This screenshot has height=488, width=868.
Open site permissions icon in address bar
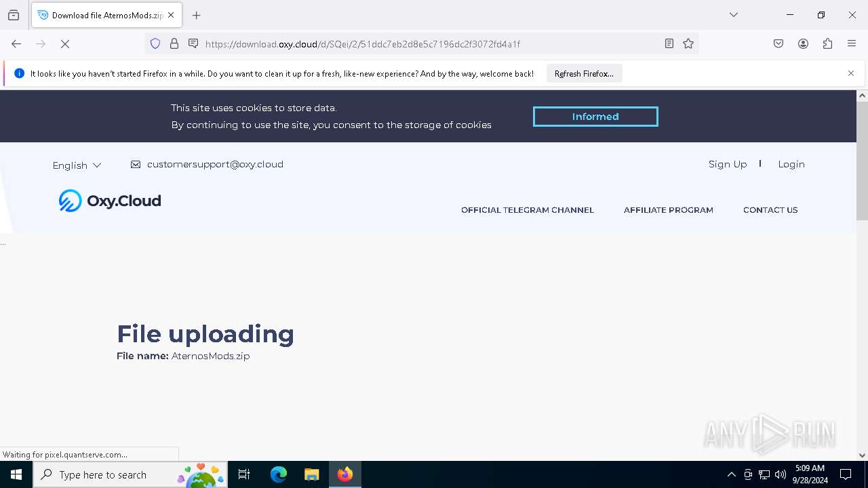tap(193, 44)
